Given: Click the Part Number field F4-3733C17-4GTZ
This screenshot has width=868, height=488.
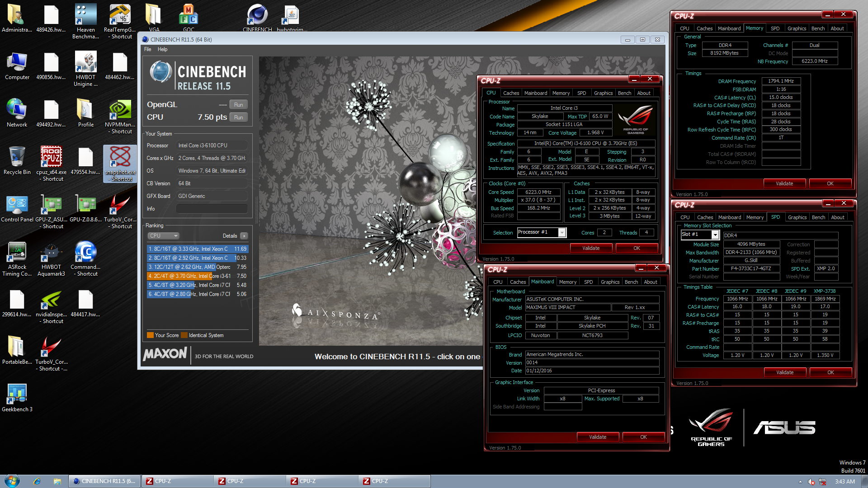Looking at the screenshot, I should tap(751, 269).
